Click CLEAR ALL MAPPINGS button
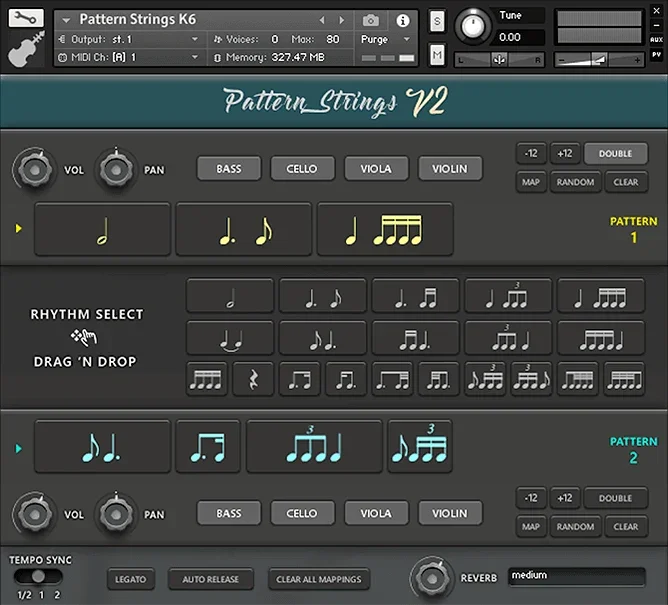The height and width of the screenshot is (605, 668). [319, 579]
